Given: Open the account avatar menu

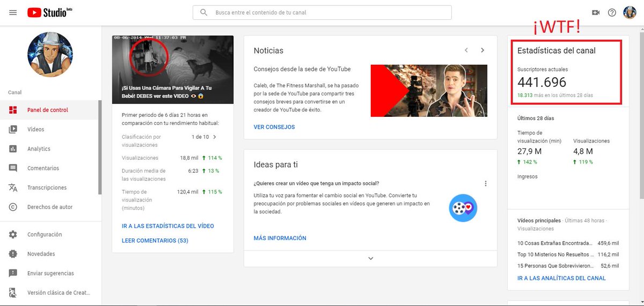Looking at the screenshot, I should coord(630,12).
